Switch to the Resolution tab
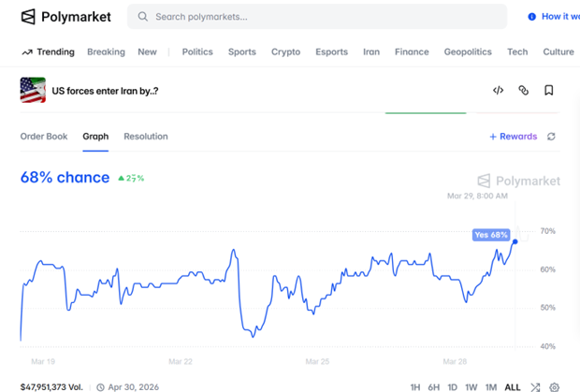Image resolution: width=580 pixels, height=392 pixels. (x=146, y=137)
